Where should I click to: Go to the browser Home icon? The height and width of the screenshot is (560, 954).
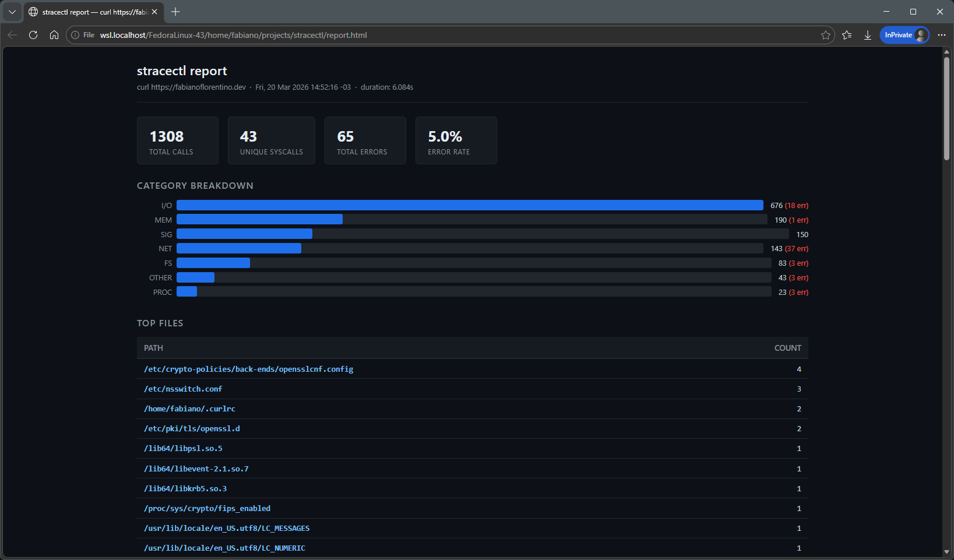(x=54, y=35)
